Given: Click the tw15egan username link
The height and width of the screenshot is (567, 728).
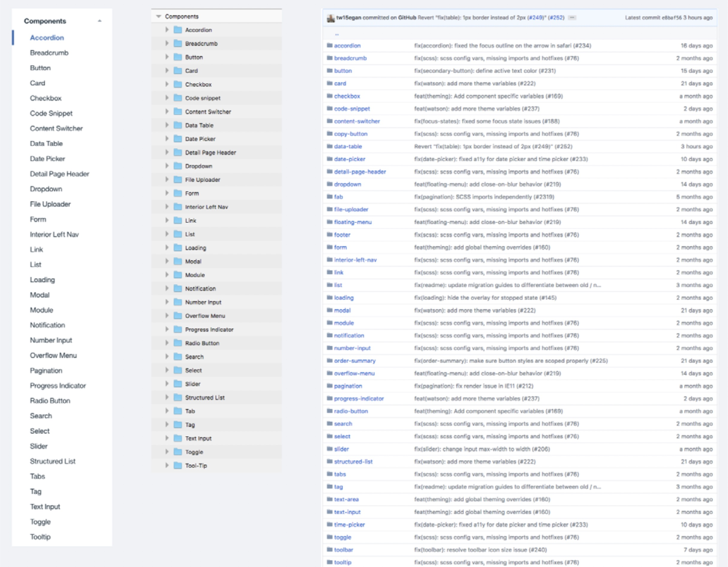Looking at the screenshot, I should pyautogui.click(x=349, y=18).
